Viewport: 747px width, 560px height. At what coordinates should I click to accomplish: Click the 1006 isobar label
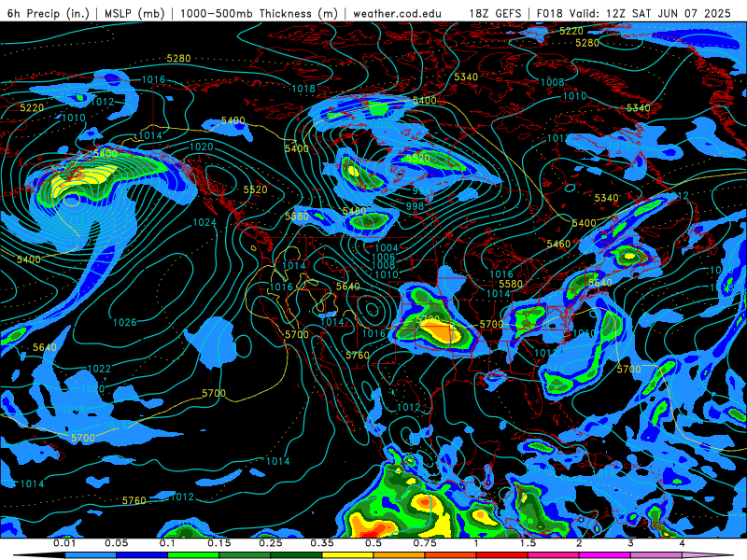point(384,258)
